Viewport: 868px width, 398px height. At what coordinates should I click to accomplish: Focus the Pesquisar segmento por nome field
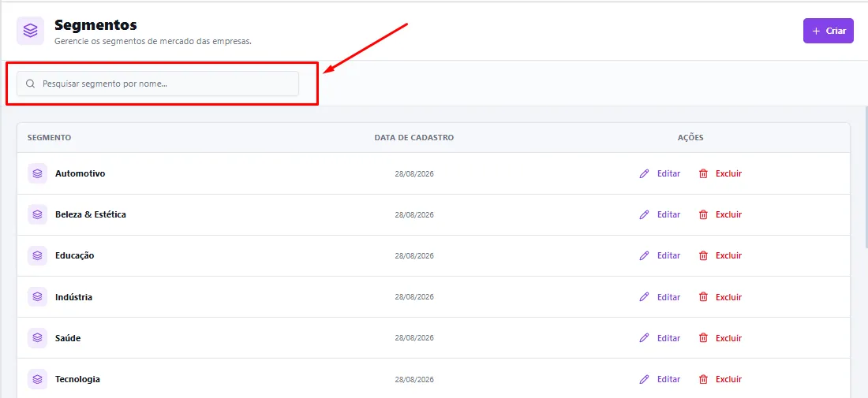click(x=158, y=84)
